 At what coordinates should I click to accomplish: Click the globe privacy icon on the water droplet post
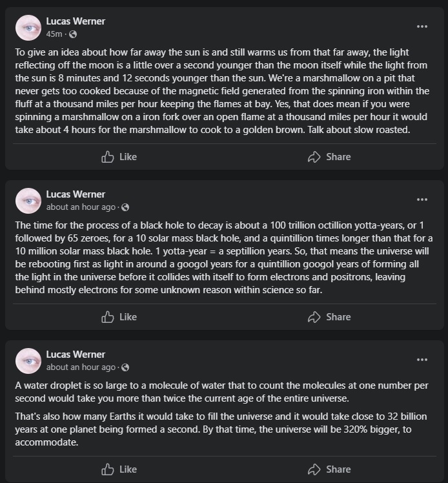point(125,367)
